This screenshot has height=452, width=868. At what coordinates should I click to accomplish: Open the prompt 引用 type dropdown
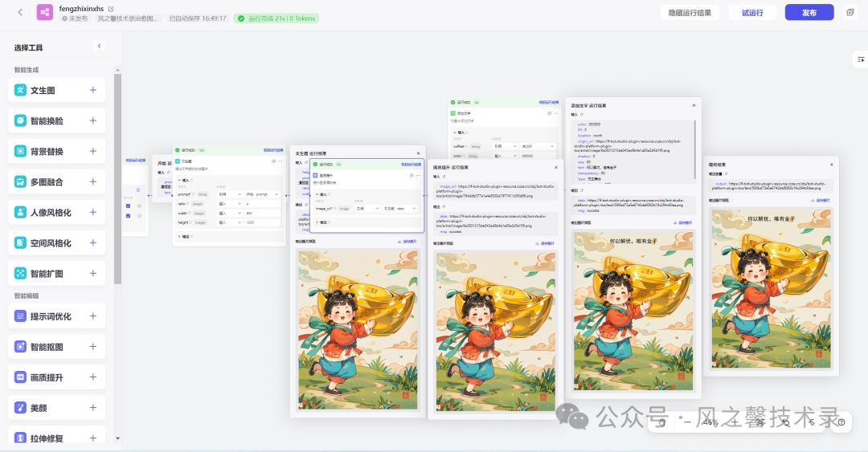pyautogui.click(x=230, y=194)
